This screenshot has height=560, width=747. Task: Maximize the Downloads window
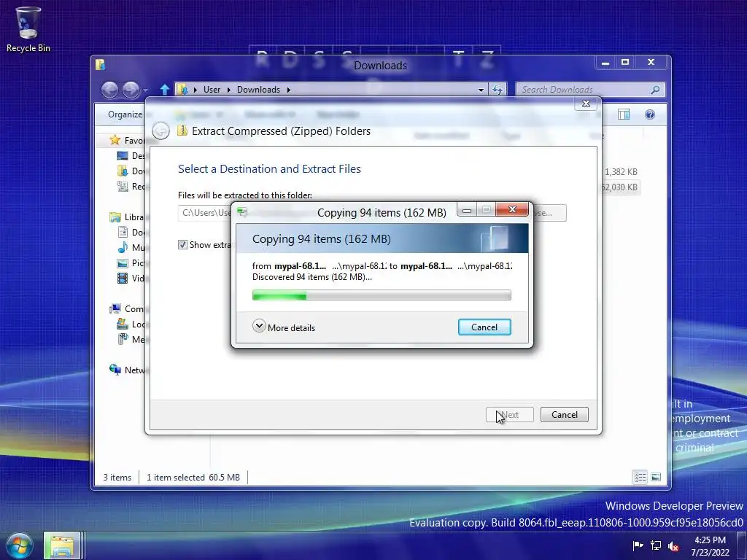click(625, 63)
